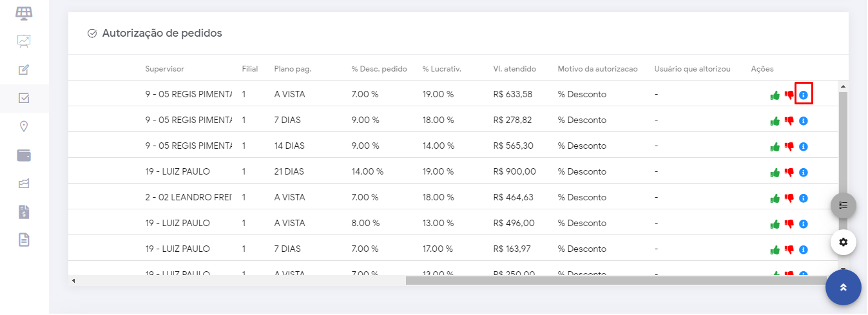Open info for the R$ 633,58 order
The width and height of the screenshot is (868, 315).
[x=803, y=95]
